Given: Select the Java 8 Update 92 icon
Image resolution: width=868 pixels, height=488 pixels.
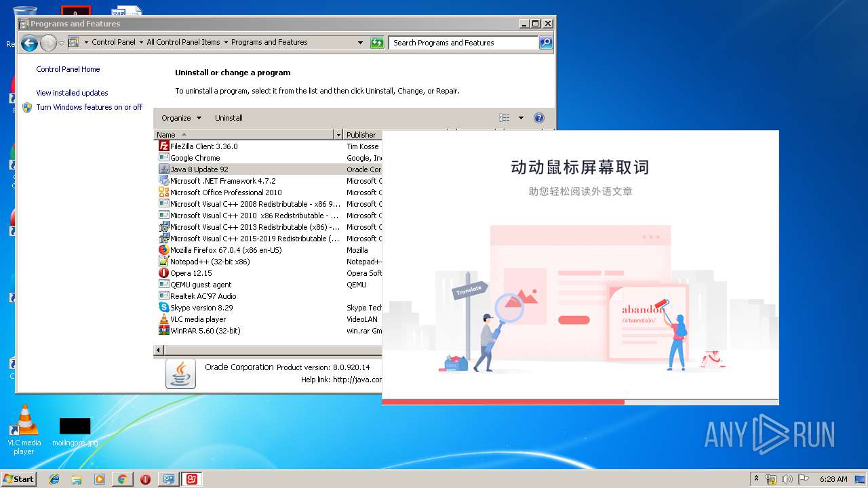Looking at the screenshot, I should (163, 169).
